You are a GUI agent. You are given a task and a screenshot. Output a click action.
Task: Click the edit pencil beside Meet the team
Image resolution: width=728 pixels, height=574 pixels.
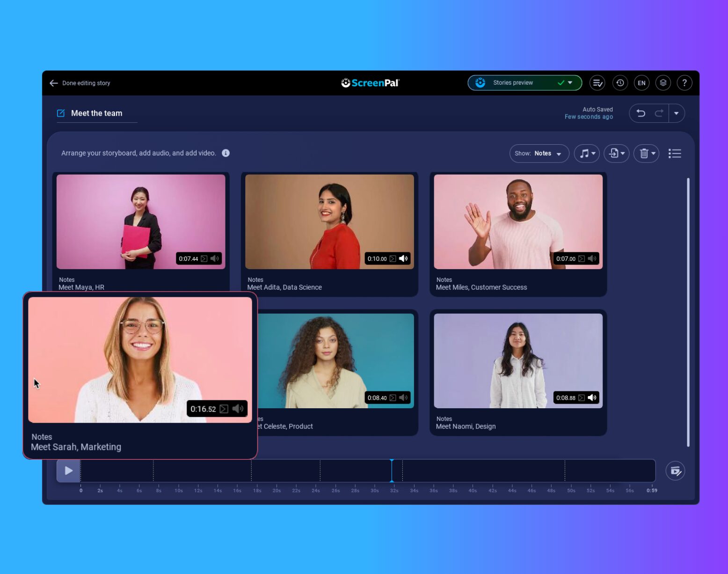[x=60, y=113]
